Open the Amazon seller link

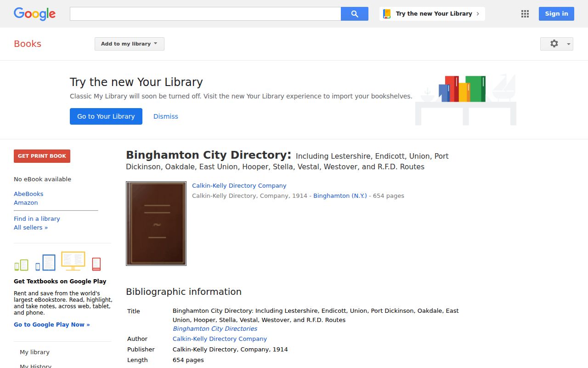click(x=26, y=202)
